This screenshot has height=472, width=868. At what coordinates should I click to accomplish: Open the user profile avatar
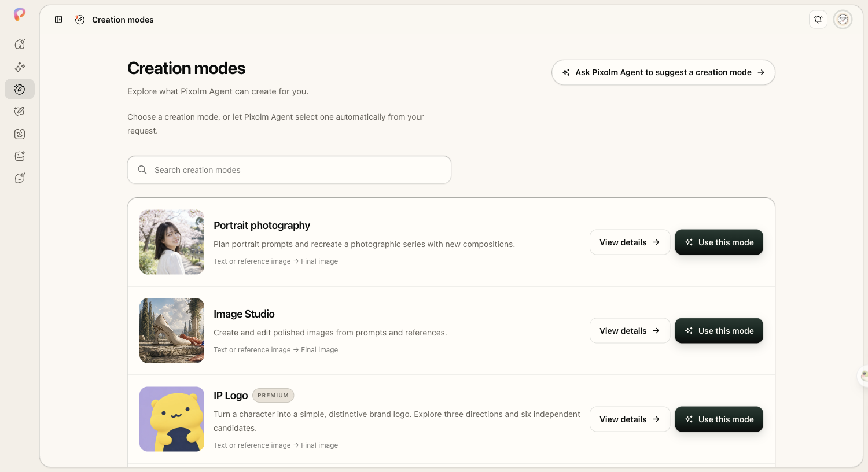pyautogui.click(x=843, y=20)
